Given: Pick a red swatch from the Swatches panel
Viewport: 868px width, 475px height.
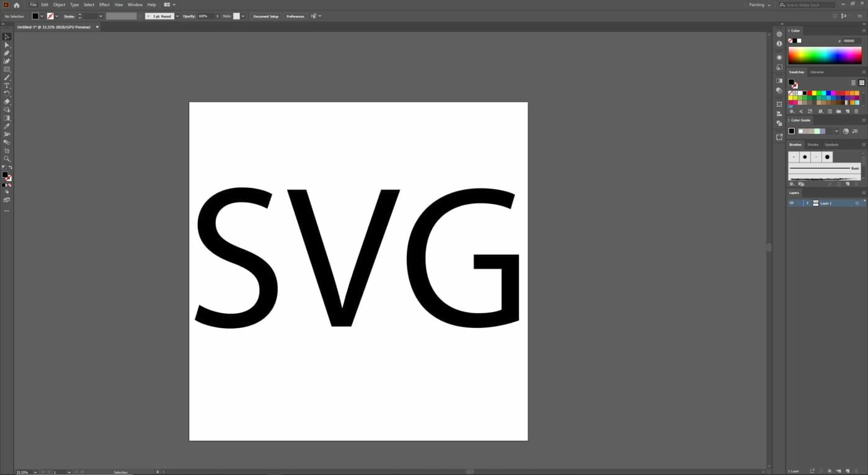Looking at the screenshot, I should point(809,93).
